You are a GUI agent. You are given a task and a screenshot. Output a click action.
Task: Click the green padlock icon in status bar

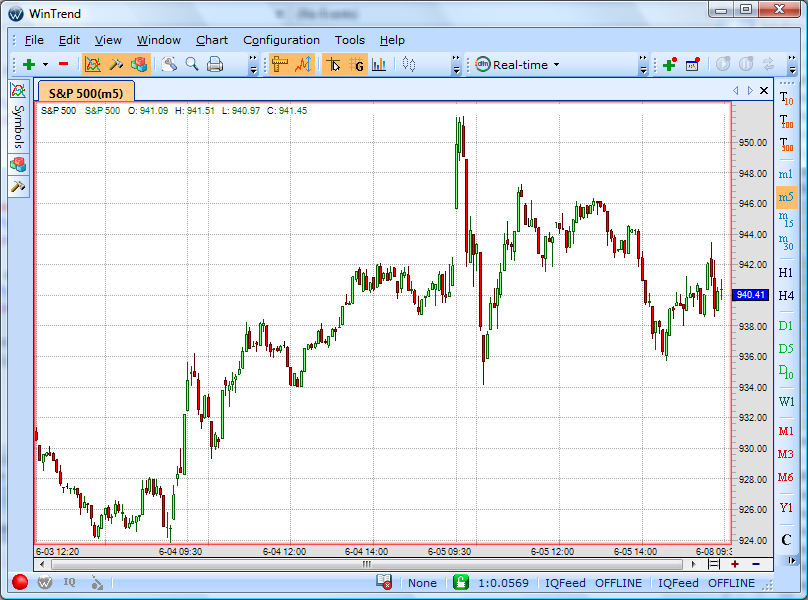[x=461, y=582]
